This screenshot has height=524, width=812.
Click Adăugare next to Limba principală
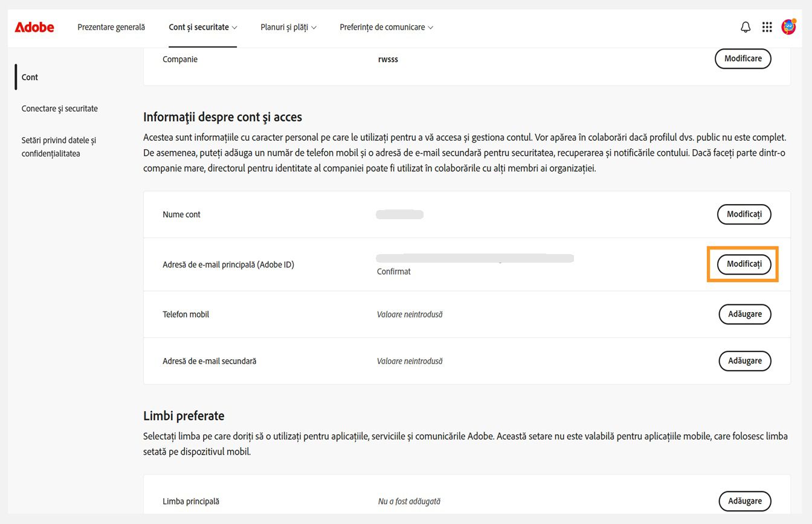[744, 501]
